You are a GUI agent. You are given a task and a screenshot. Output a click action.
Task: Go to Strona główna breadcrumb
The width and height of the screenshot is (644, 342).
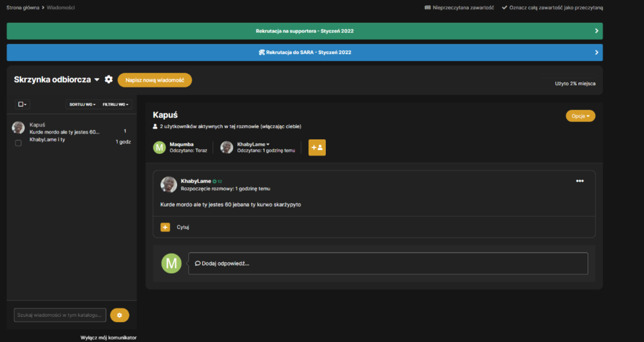pos(23,7)
